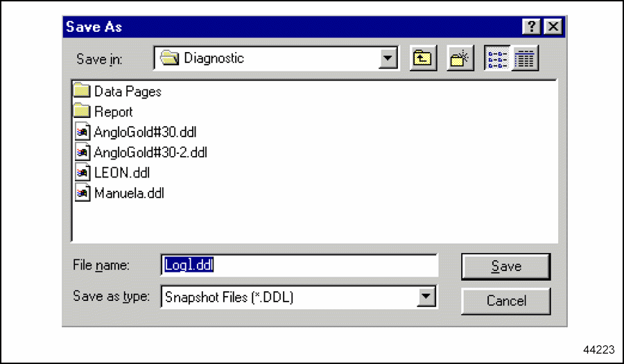Select the Data Pages folder name
The height and width of the screenshot is (364, 624).
[128, 92]
